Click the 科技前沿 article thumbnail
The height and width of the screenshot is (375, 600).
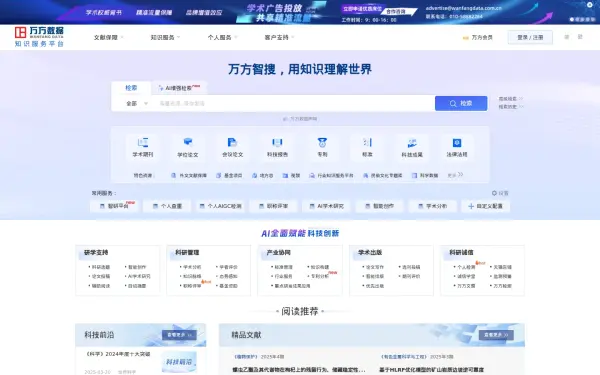point(179,362)
